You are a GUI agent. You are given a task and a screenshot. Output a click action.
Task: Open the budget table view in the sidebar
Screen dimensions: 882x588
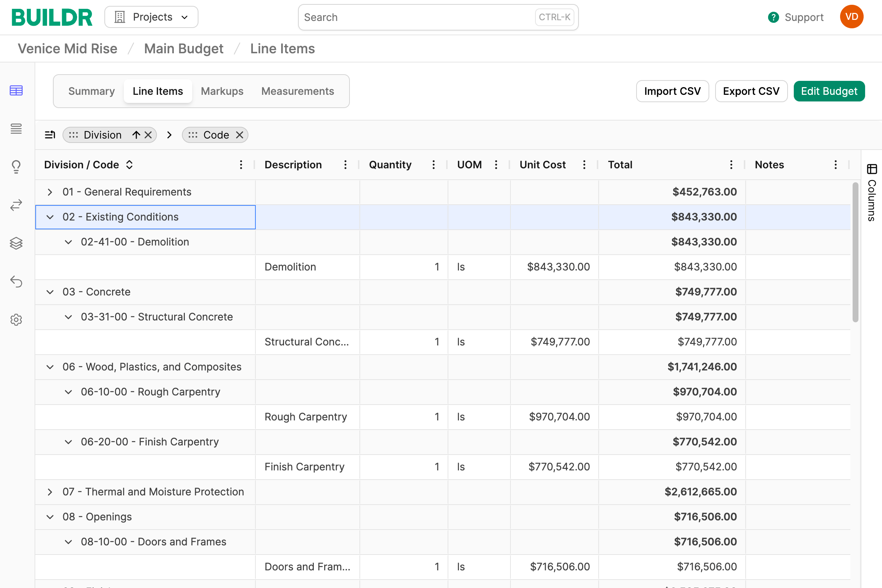(16, 90)
